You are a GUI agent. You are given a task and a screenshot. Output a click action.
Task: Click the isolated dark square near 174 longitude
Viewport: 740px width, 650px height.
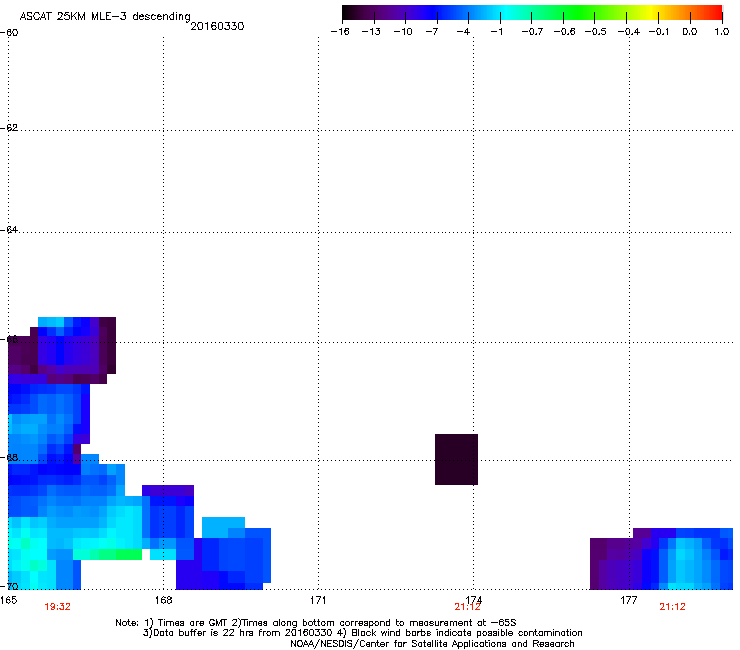(x=456, y=459)
